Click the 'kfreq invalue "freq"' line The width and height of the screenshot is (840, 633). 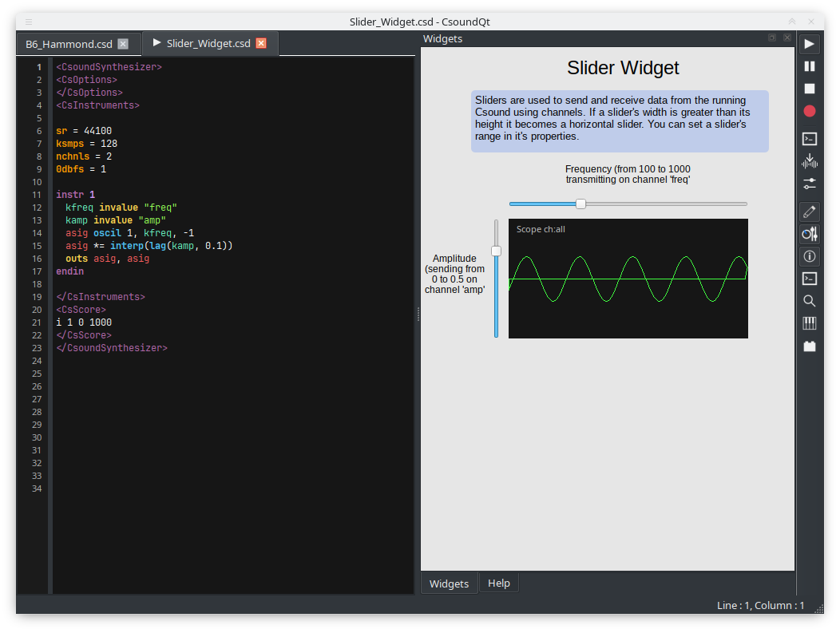(x=121, y=208)
